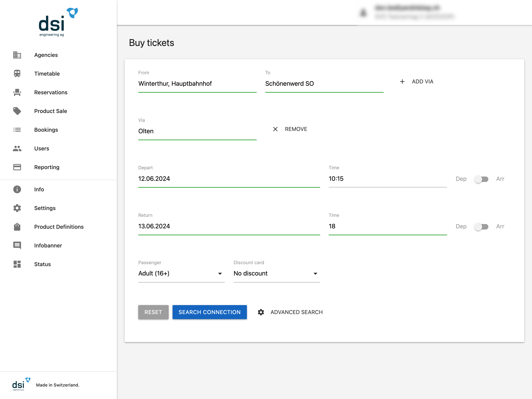Open the Bookings menu item
532x399 pixels.
point(46,130)
